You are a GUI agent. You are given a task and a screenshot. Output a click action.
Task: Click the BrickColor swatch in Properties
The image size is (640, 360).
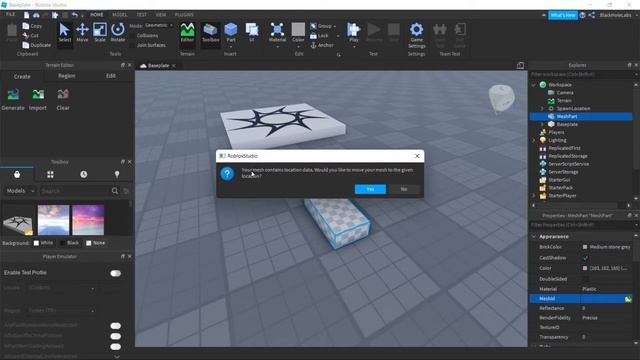click(585, 247)
